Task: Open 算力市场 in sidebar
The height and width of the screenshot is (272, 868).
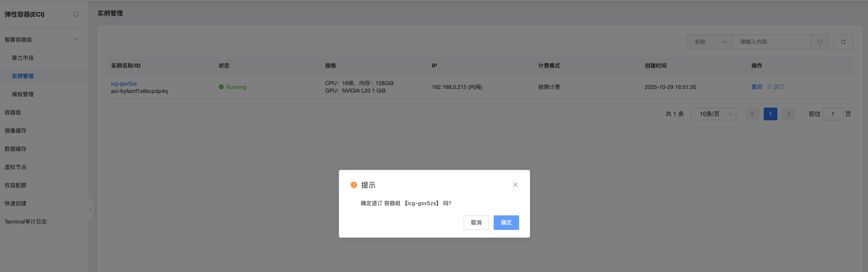Action: (23, 58)
